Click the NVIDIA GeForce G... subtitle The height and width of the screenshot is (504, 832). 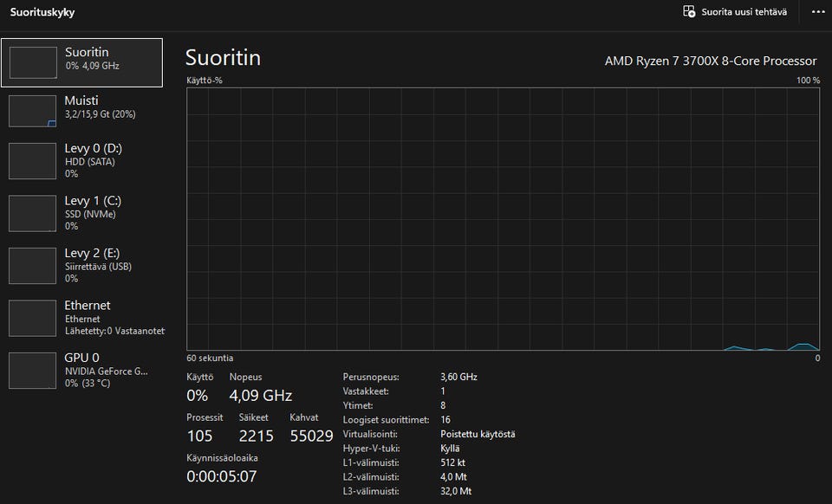[106, 371]
